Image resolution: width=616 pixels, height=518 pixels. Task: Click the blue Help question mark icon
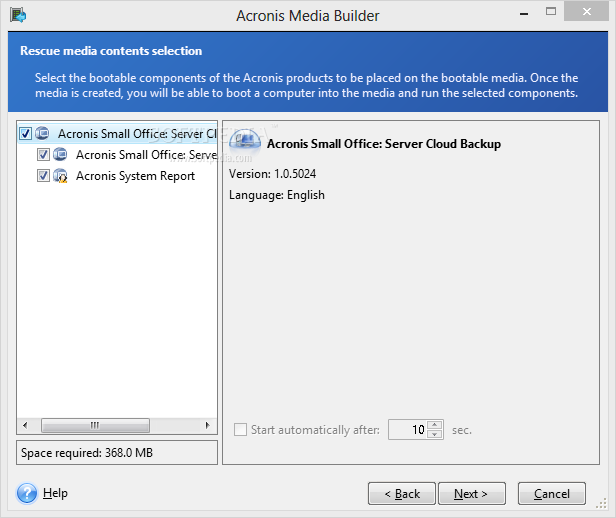pos(27,493)
